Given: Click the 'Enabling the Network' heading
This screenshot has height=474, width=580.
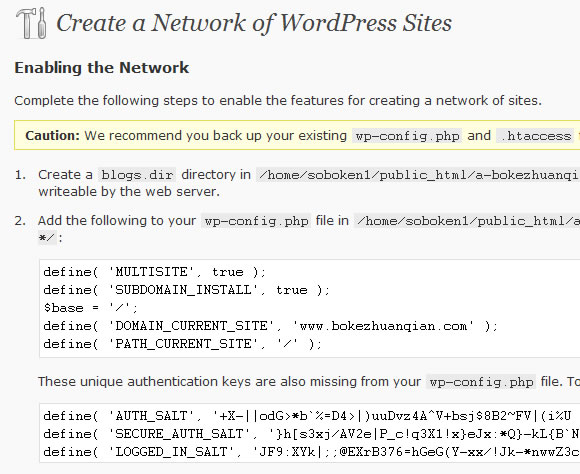Looking at the screenshot, I should [102, 68].
